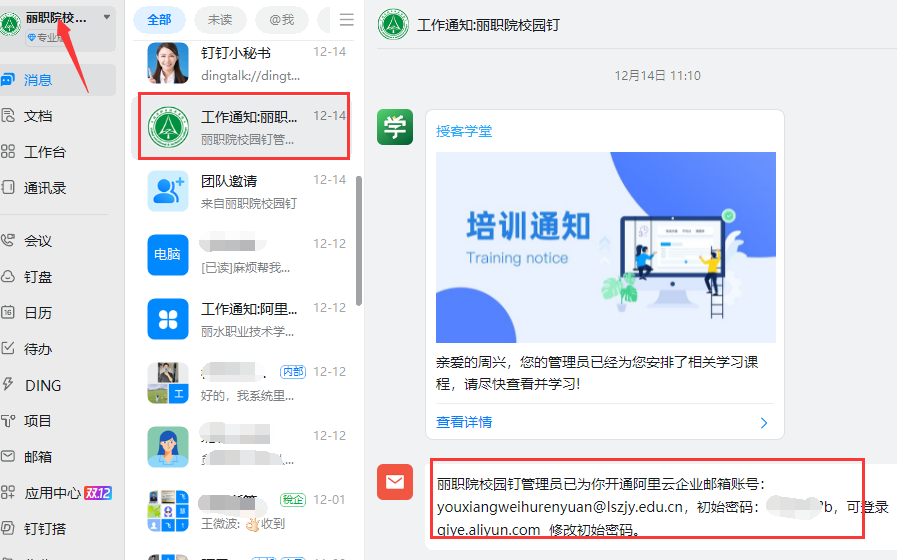The width and height of the screenshot is (897, 560).
Task: Click the message text "亲爱的周兴，您的管理员..."
Action: coord(597,372)
